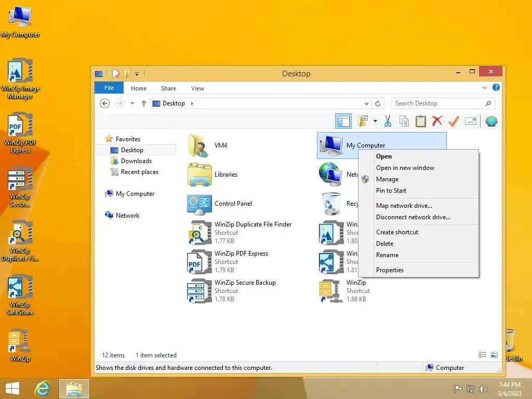Choose Map network drive...
The height and width of the screenshot is (399, 532).
(x=404, y=206)
